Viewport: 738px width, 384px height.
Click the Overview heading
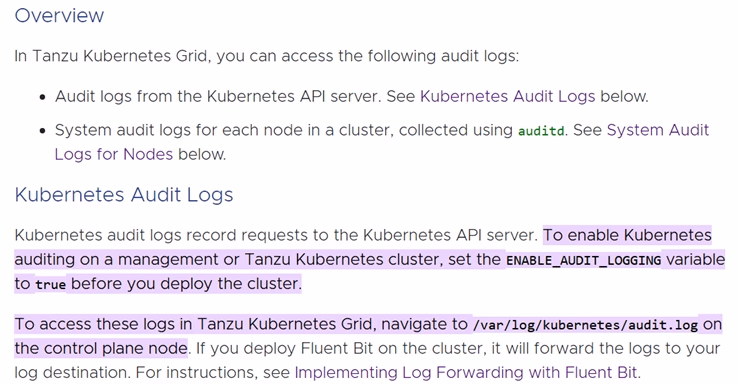pos(59,16)
